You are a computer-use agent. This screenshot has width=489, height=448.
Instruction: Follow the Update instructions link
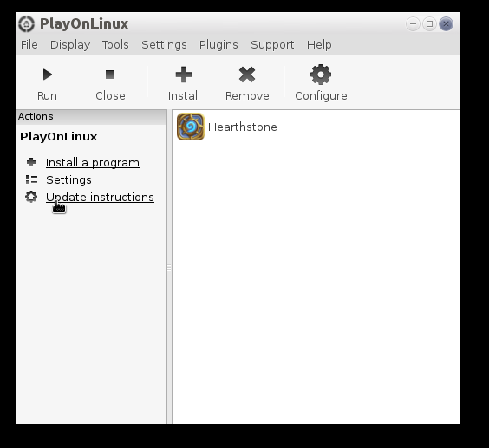point(100,197)
